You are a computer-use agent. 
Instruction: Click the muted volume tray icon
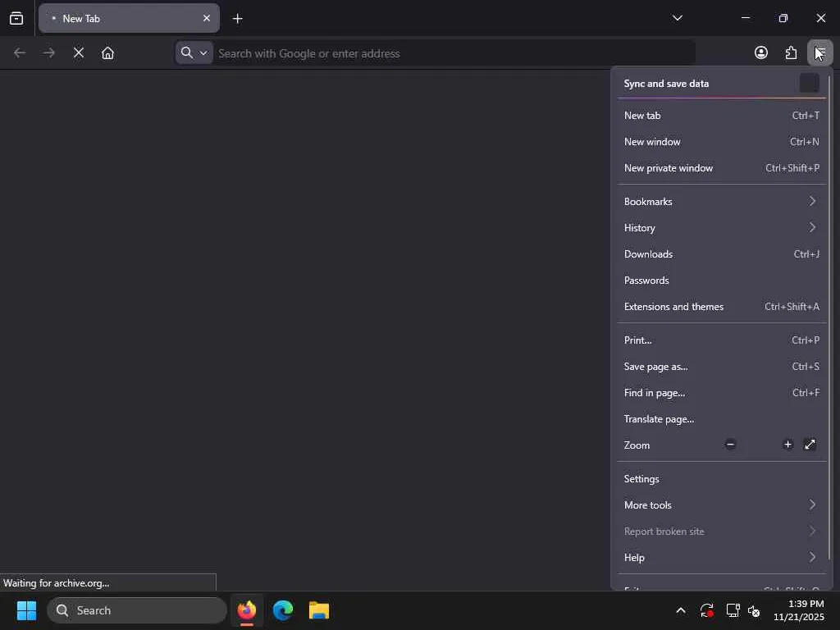tap(754, 610)
